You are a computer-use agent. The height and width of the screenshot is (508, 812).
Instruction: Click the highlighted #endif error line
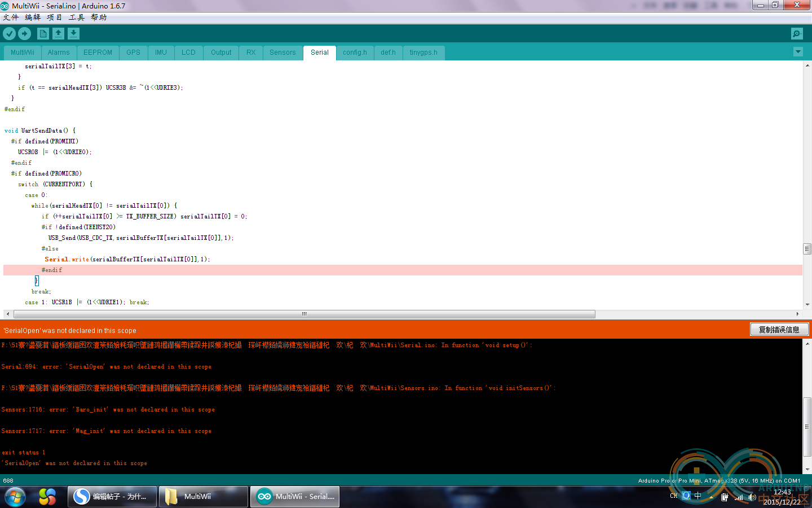click(403, 270)
